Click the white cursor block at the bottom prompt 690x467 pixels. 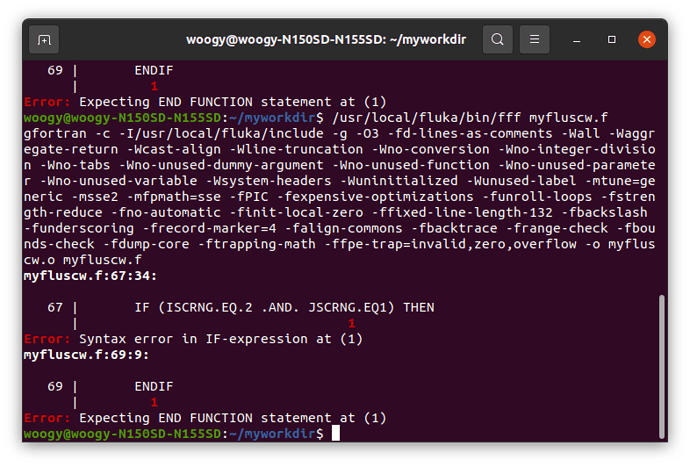336,433
